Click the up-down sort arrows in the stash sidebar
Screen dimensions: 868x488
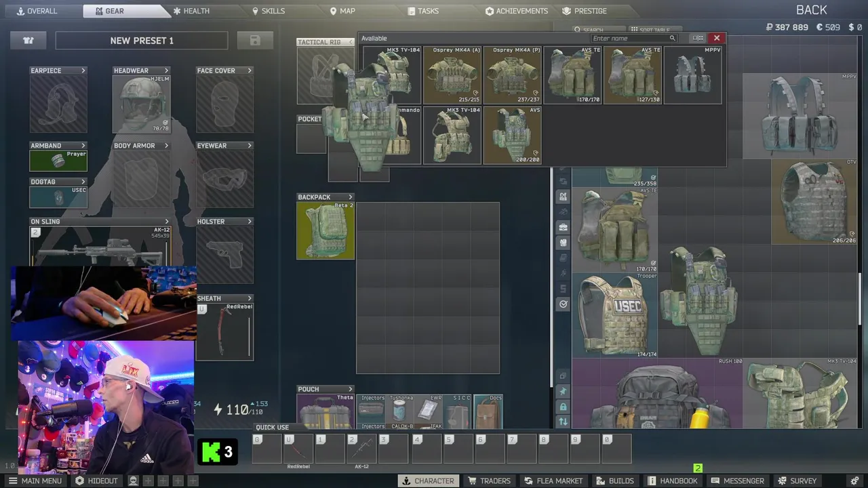coord(563,422)
